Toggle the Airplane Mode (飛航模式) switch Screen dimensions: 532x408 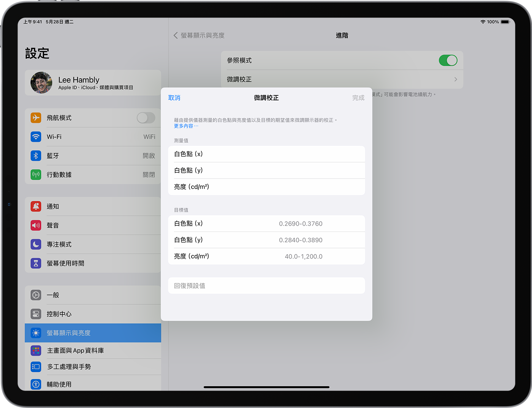click(146, 118)
